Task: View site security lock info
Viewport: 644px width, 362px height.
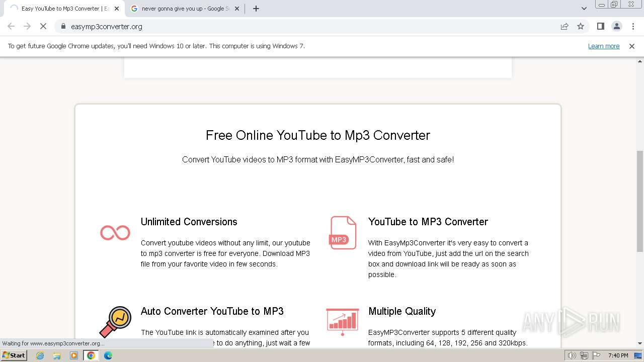Action: click(x=63, y=26)
